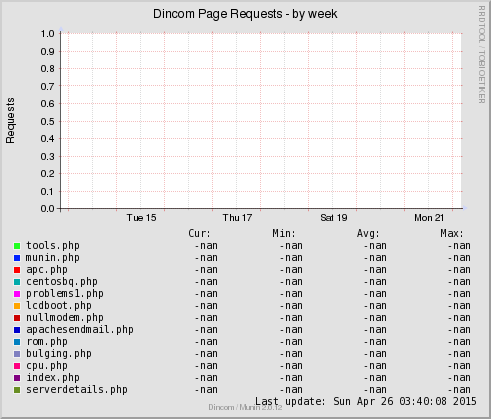Click the red apc.php legend swatch
Screen dimensions: 491x419
click(17, 270)
